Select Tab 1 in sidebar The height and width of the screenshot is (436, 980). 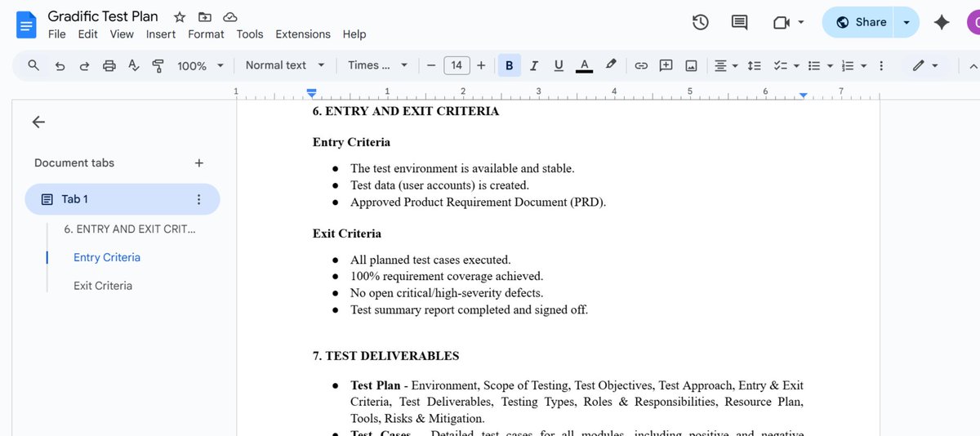122,199
